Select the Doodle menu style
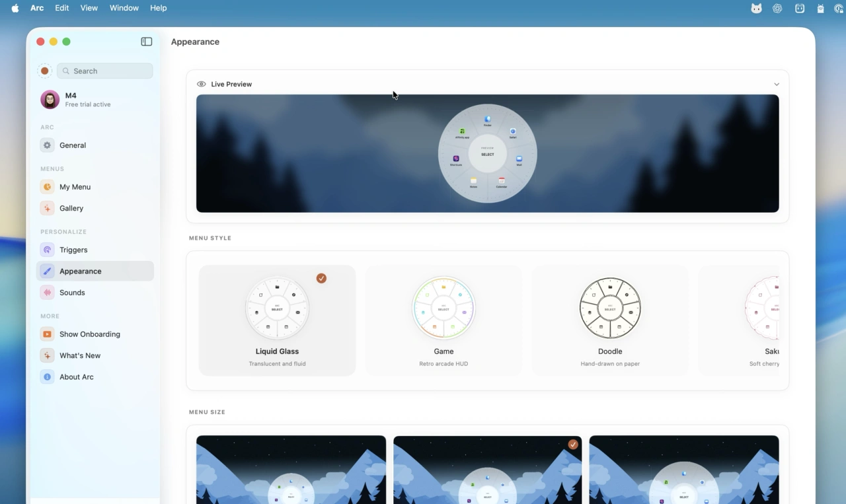Viewport: 846px width, 504px height. (610, 320)
